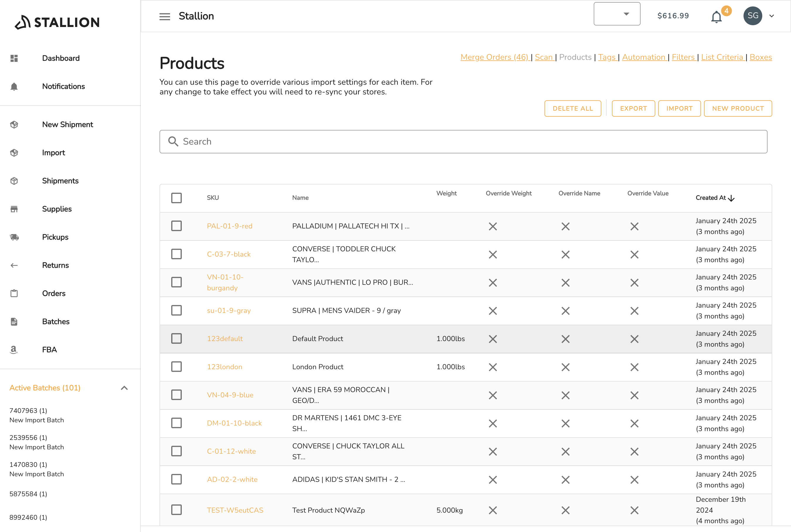Viewport: 791px width, 532px height.
Task: Toggle the select-all checkbox in table header
Action: coord(176,198)
